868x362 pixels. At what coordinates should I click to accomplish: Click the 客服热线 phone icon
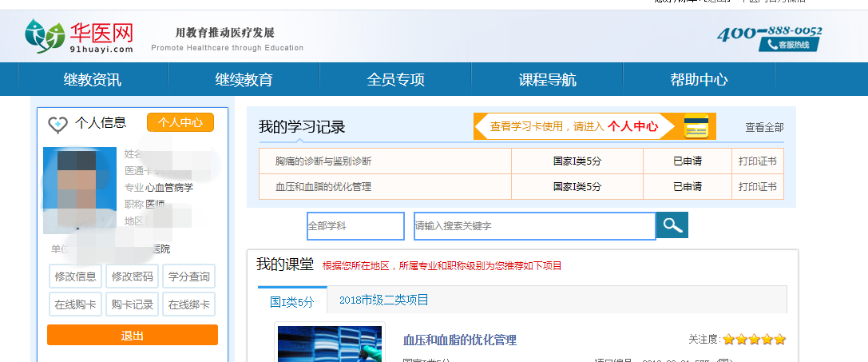point(772,45)
